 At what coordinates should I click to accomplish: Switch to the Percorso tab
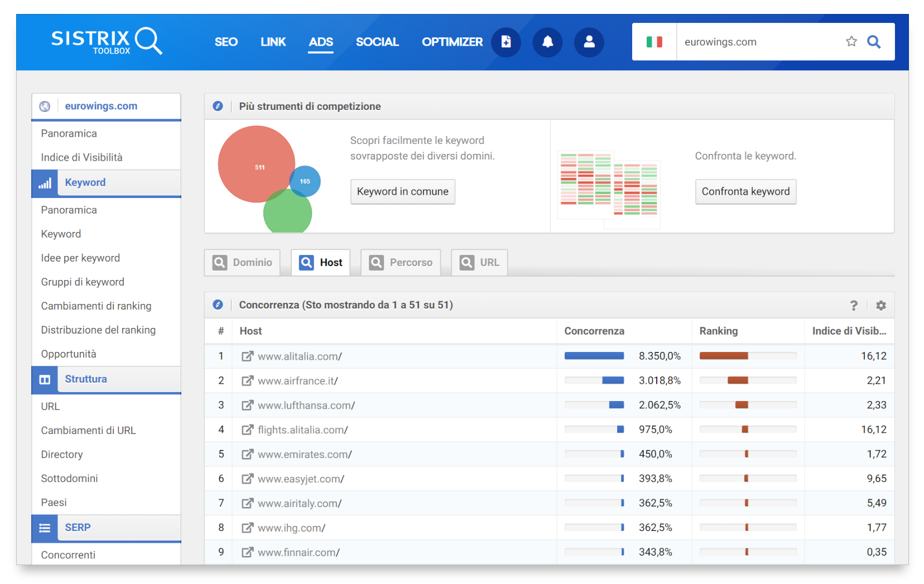[401, 262]
